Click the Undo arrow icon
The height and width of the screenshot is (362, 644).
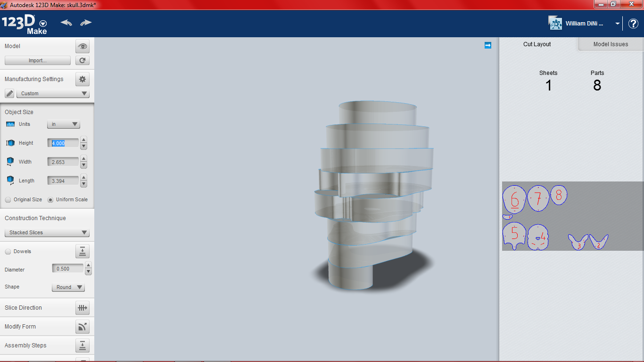(66, 23)
